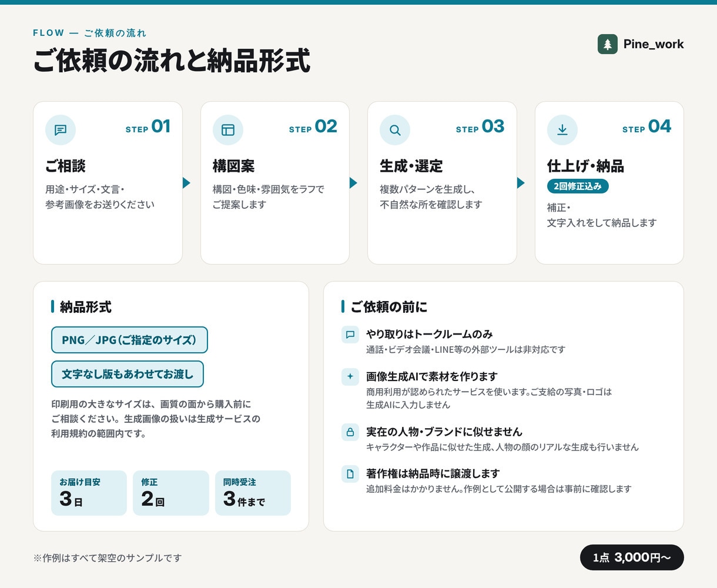Viewport: 717px width, 588px height.
Task: Click the 修正 2回 tile
Action: point(171,493)
